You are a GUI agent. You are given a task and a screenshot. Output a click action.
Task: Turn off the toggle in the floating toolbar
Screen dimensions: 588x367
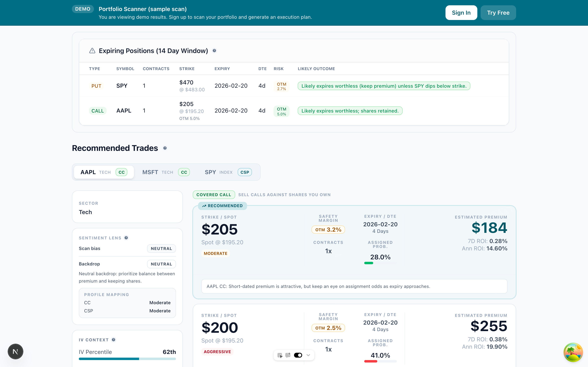298,355
